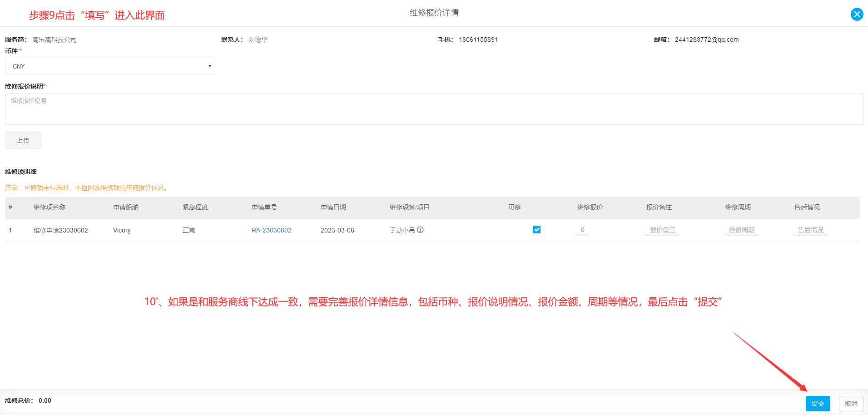
Task: Open the 币种 CNY dropdown
Action: [x=109, y=66]
